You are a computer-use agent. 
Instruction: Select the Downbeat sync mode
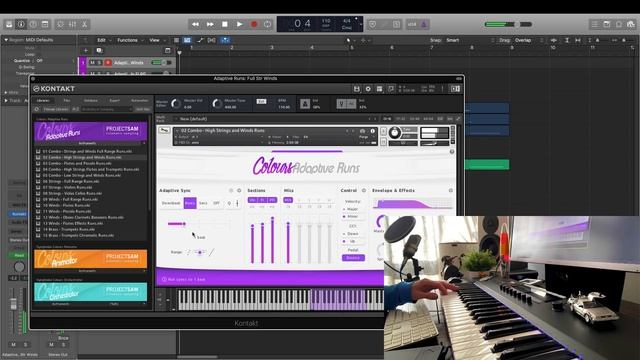[171, 203]
